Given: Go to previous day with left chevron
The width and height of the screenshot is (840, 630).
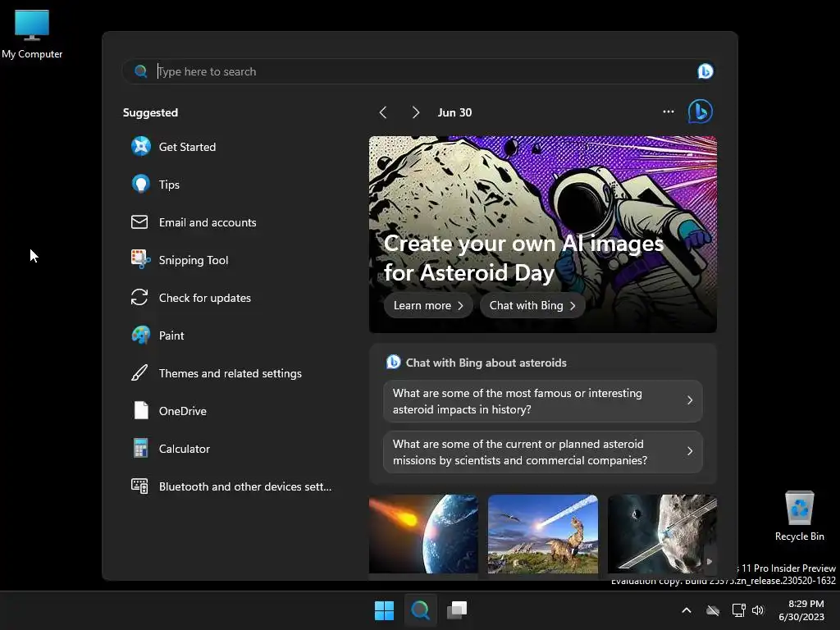Looking at the screenshot, I should 383,112.
